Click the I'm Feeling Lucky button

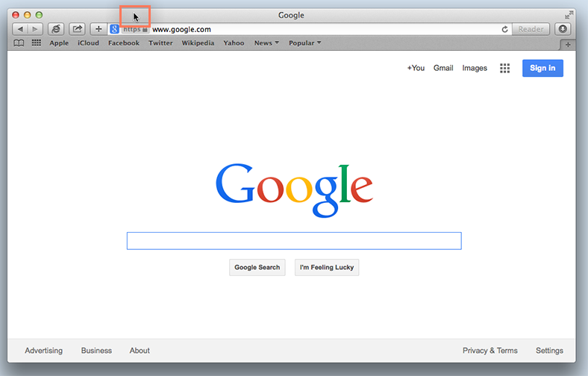327,267
